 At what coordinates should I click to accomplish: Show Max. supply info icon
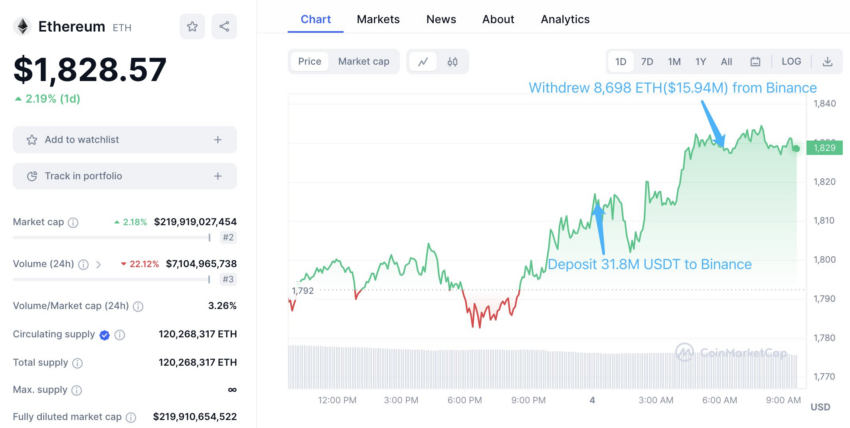77,390
